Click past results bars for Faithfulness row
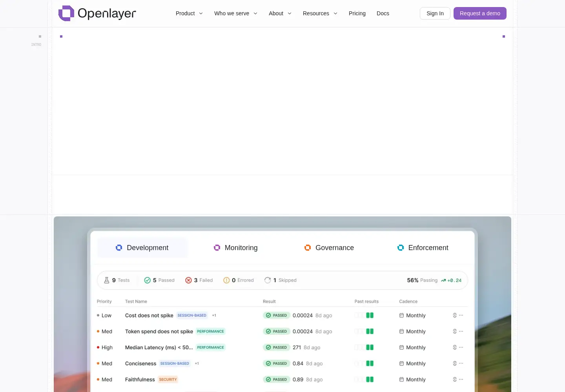Screen dimensions: 565x392 364,379
